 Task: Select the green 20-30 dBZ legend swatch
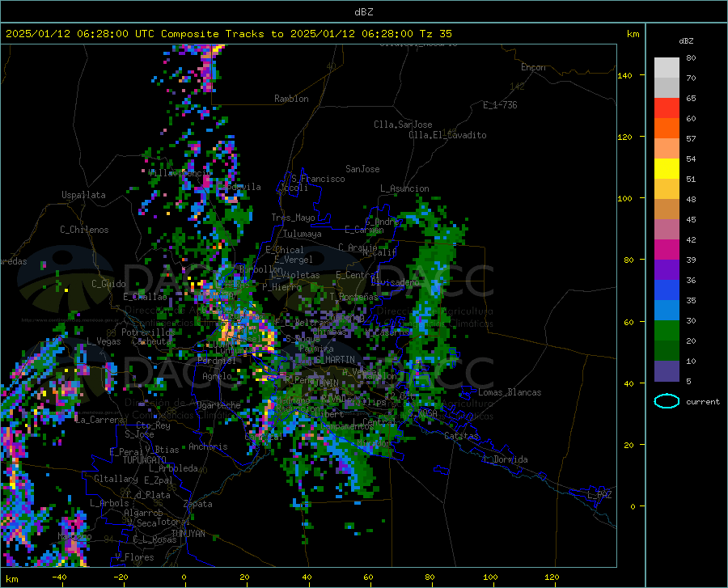pyautogui.click(x=667, y=331)
